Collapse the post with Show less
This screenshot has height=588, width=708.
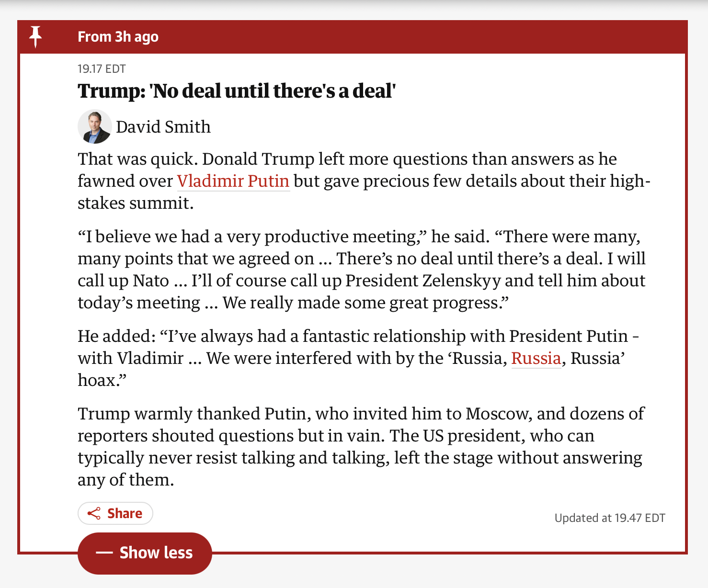tap(145, 553)
